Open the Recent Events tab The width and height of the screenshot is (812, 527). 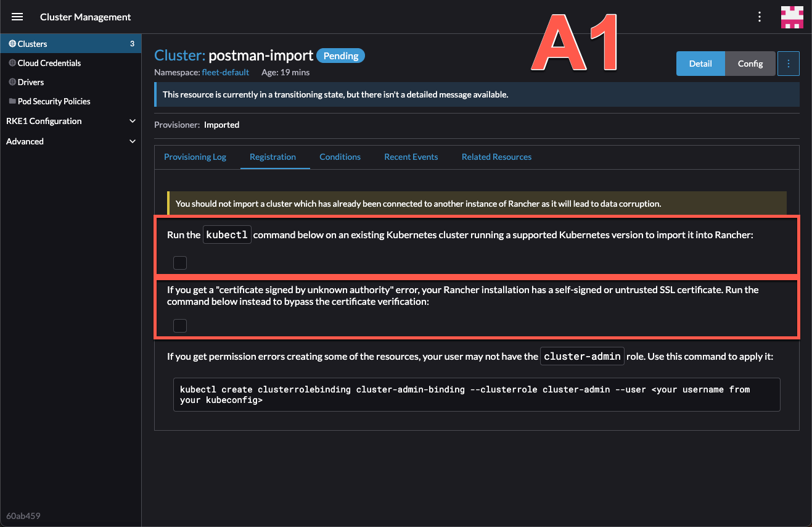pos(411,157)
